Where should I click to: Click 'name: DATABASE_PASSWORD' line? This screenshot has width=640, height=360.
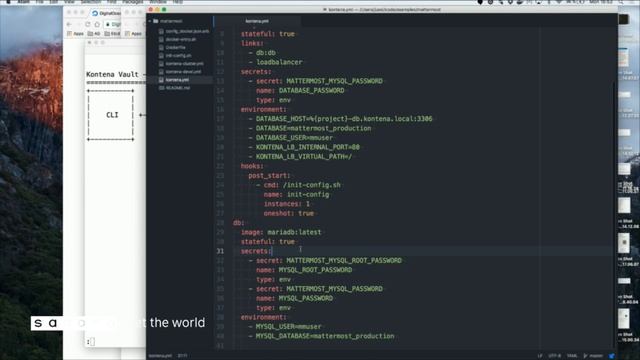click(x=300, y=91)
